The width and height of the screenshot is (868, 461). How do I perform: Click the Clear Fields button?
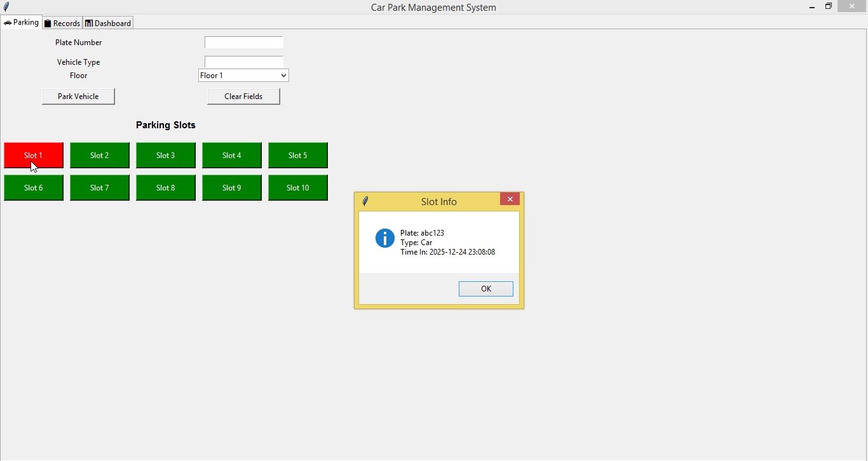(x=243, y=97)
